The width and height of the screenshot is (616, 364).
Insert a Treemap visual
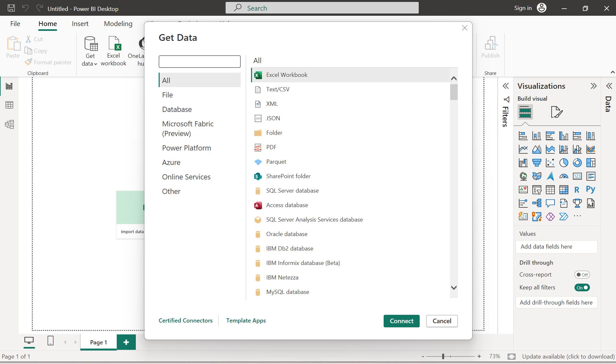click(x=591, y=163)
